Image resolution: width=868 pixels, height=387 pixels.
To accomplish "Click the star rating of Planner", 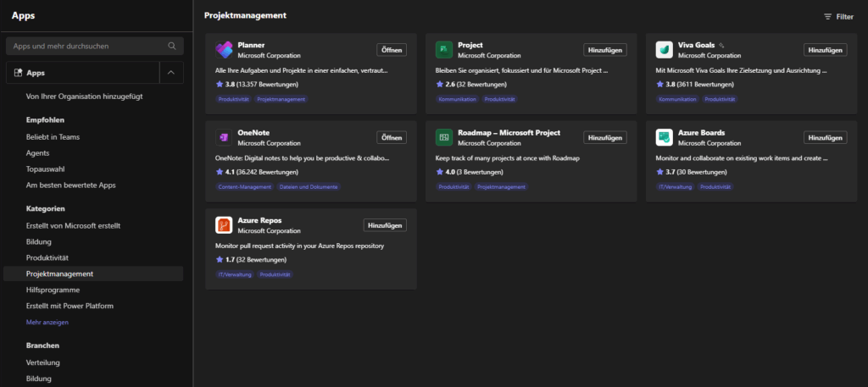I will (219, 85).
